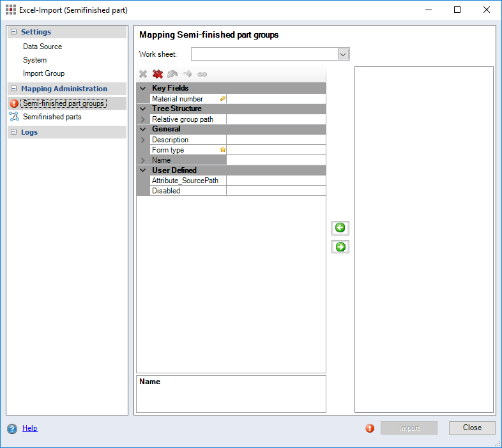Image resolution: width=502 pixels, height=448 pixels.
Task: Collapse the Settings group in sidebar
Action: [x=13, y=32]
